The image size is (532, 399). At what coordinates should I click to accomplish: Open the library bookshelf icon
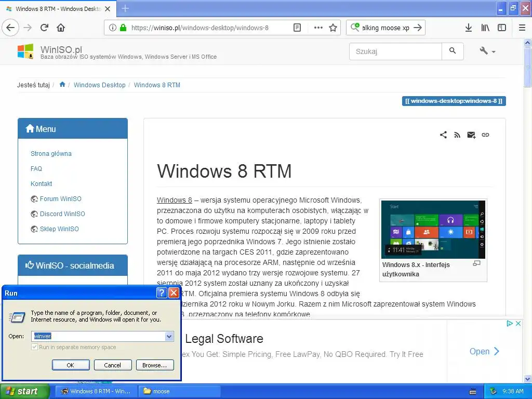(x=485, y=28)
